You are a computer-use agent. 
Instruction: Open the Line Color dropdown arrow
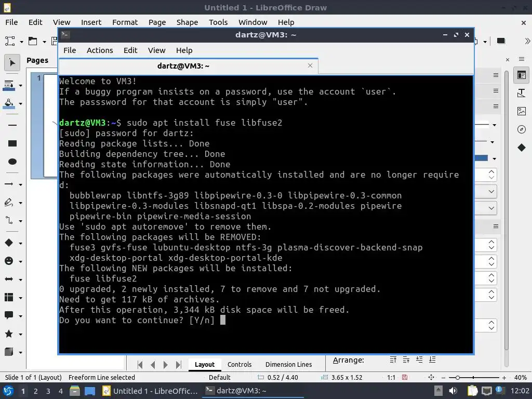pos(20,86)
